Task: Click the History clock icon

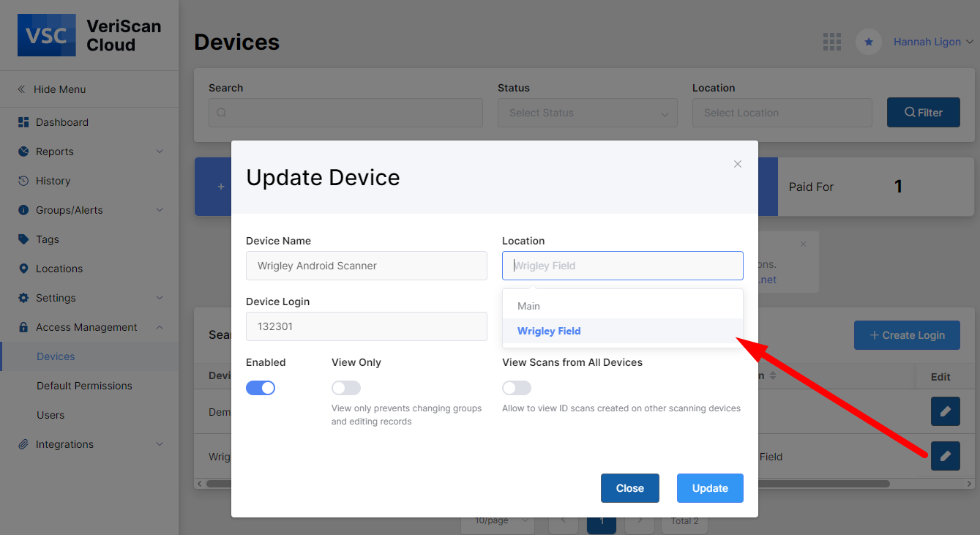Action: coord(23,181)
